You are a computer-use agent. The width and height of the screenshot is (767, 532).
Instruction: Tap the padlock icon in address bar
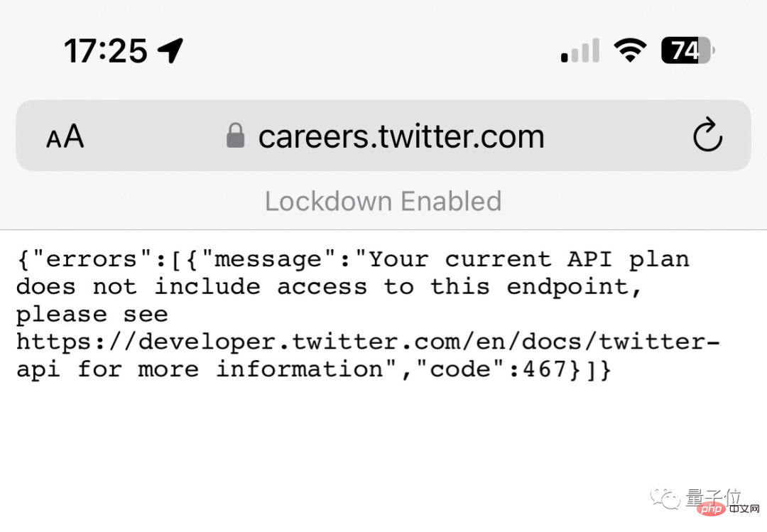click(235, 135)
